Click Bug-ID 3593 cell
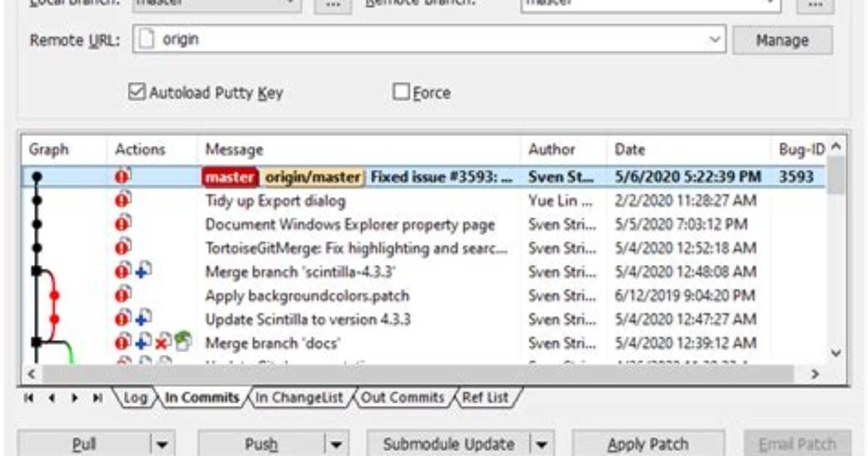 [x=796, y=176]
